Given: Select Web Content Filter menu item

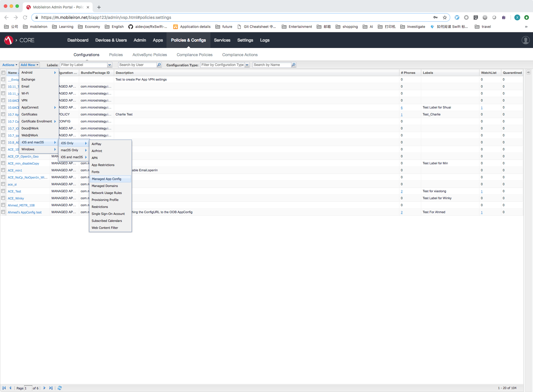Looking at the screenshot, I should [110, 228].
